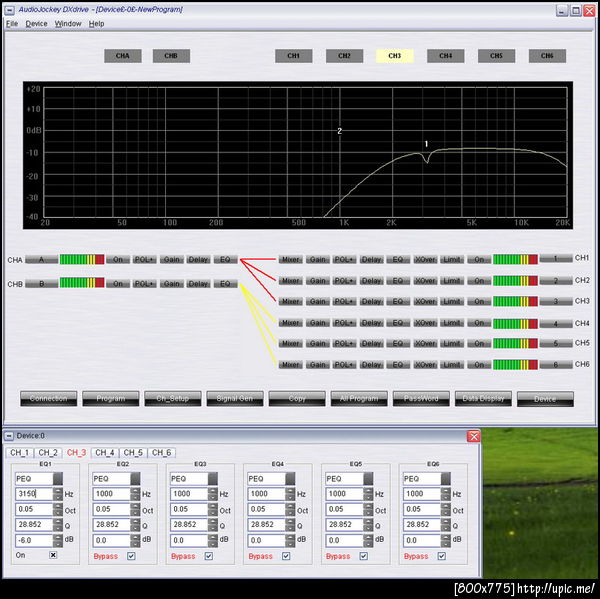This screenshot has width=600, height=599.
Task: Open the CH2 XOver block
Action: click(x=425, y=281)
